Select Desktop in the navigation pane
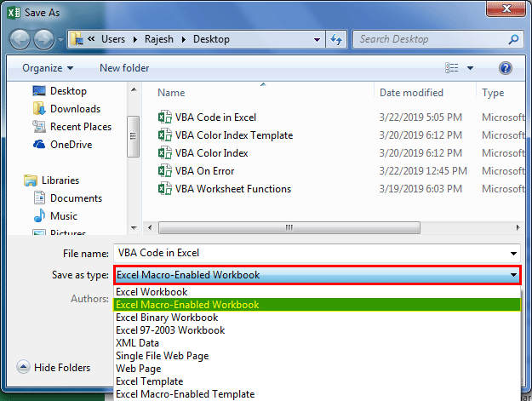The width and height of the screenshot is (532, 401). coord(68,91)
